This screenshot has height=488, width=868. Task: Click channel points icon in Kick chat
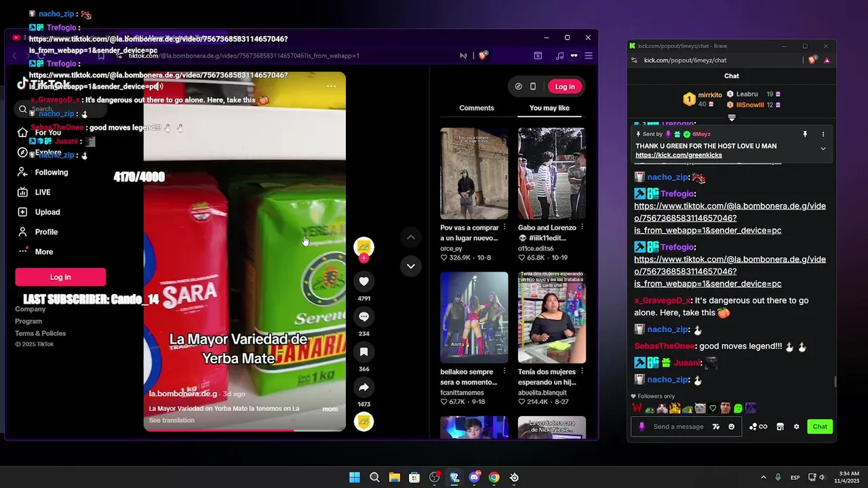pyautogui.click(x=758, y=426)
